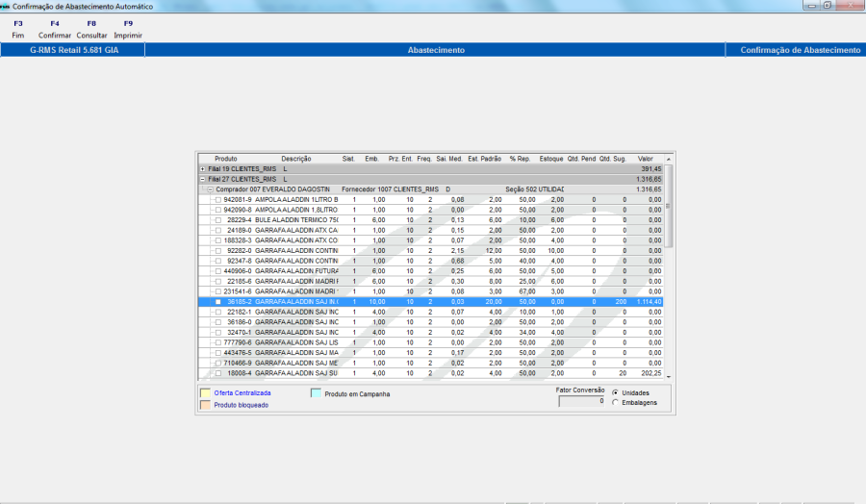Confirm with the F4 Confirmar button
This screenshot has height=504, width=866.
[55, 29]
